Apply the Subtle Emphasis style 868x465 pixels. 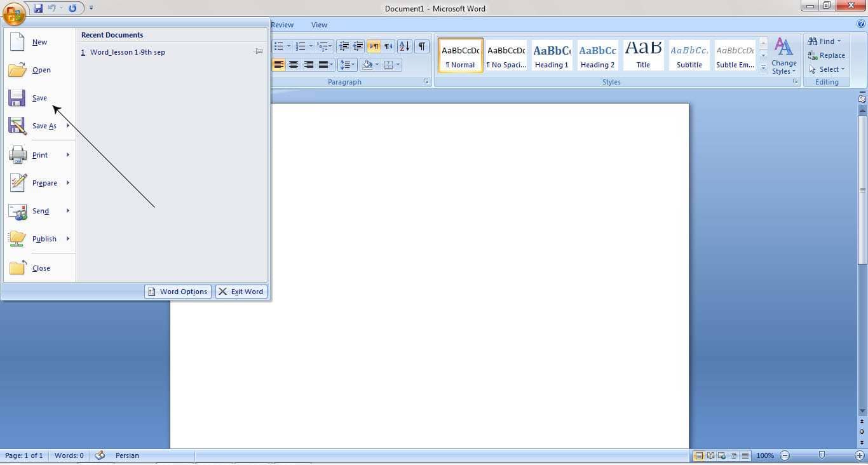(735, 55)
